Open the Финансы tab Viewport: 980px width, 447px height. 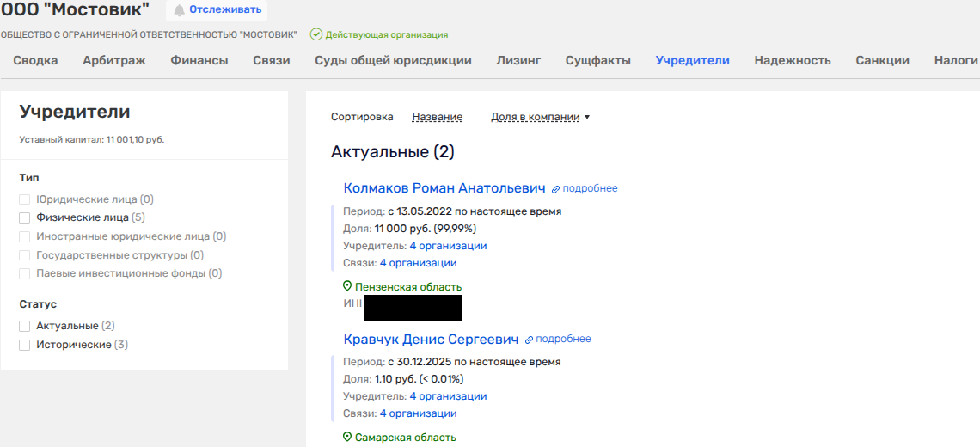pyautogui.click(x=199, y=60)
